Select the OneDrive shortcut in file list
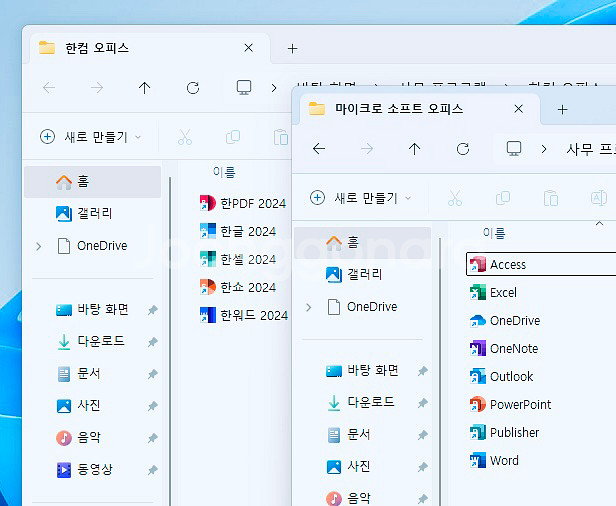 (x=505, y=321)
